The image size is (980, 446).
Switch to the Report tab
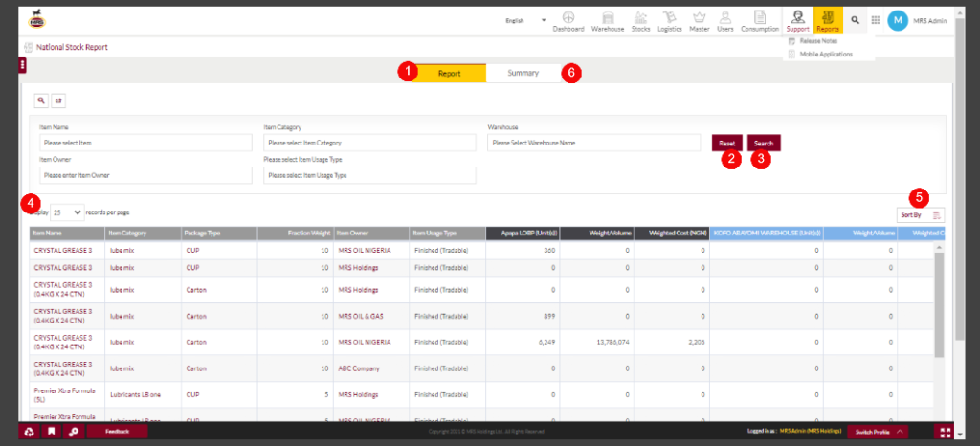point(450,73)
